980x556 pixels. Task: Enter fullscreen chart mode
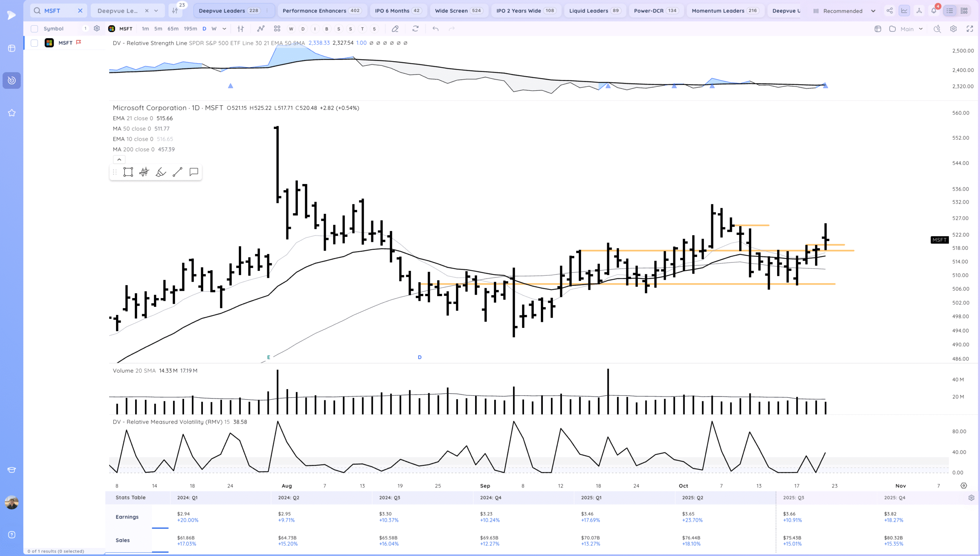[x=970, y=29]
